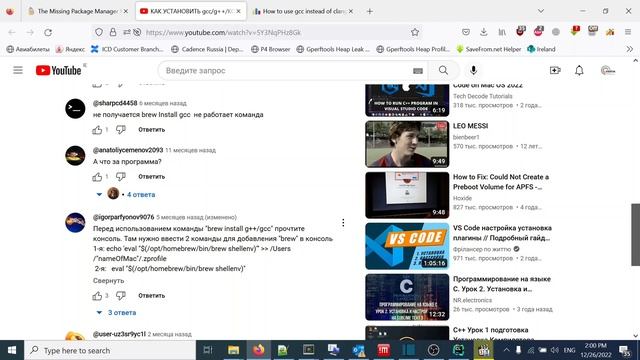Reply to @igorparfyonov9076 via Ответить
Viewport: 640px width, 360px height.
point(151,296)
